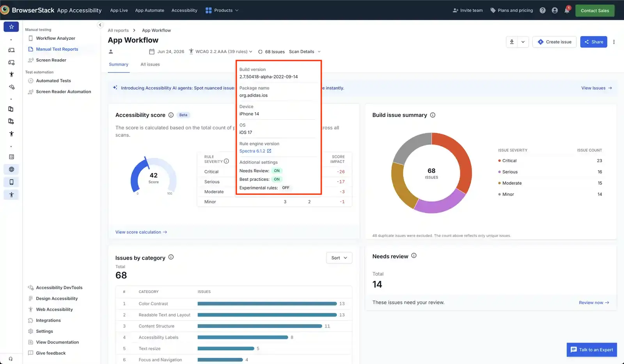
Task: Click info icon next to Needs review
Action: point(414,256)
